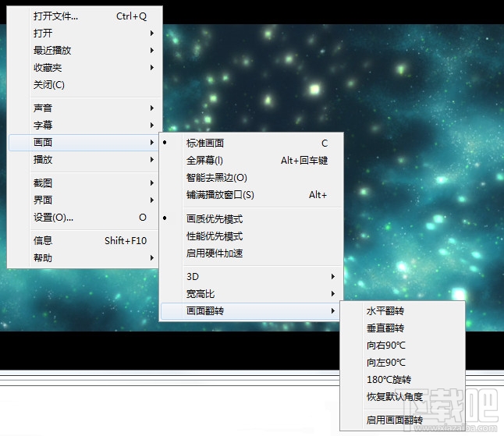Expand the 截图 submenu
The image size is (504, 436).
click(84, 183)
